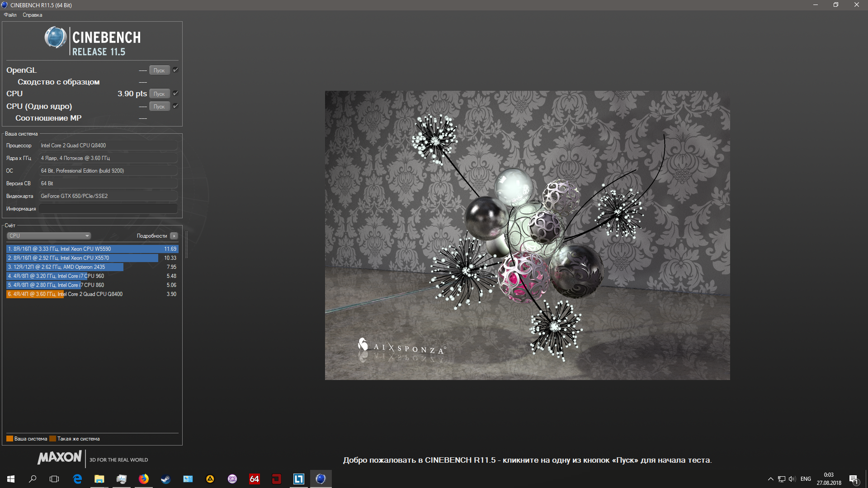Open Windows search from the taskbar
868x488 pixels.
(x=33, y=479)
